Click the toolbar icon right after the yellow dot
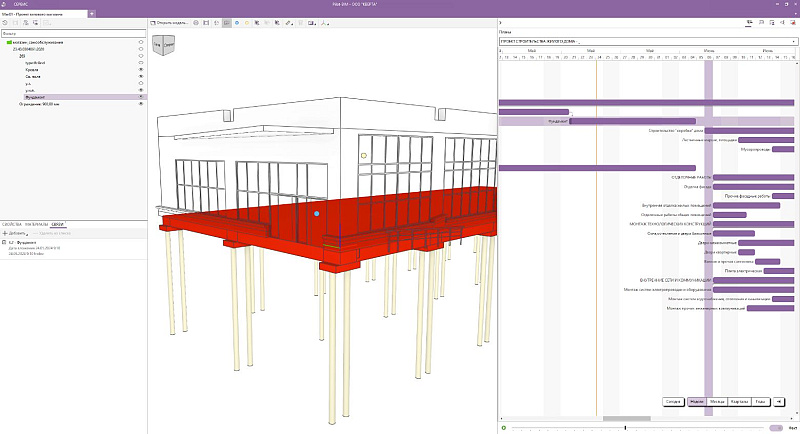 [257, 23]
